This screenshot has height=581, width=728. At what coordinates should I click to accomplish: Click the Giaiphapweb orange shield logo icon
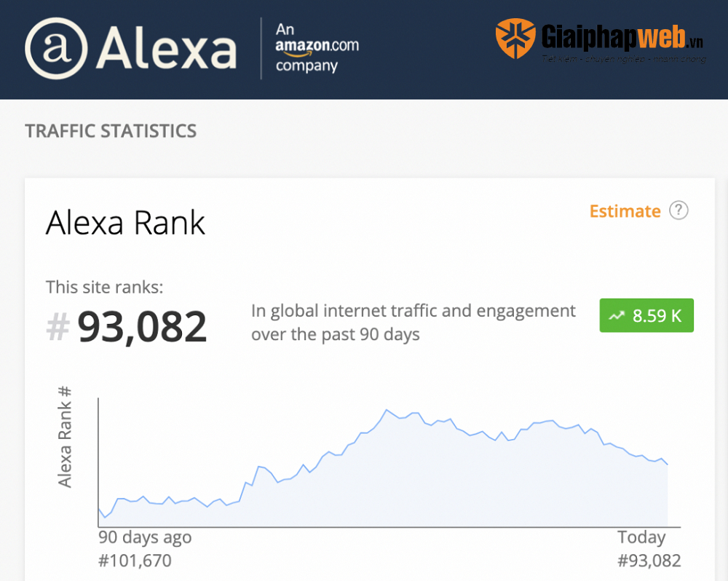point(515,39)
